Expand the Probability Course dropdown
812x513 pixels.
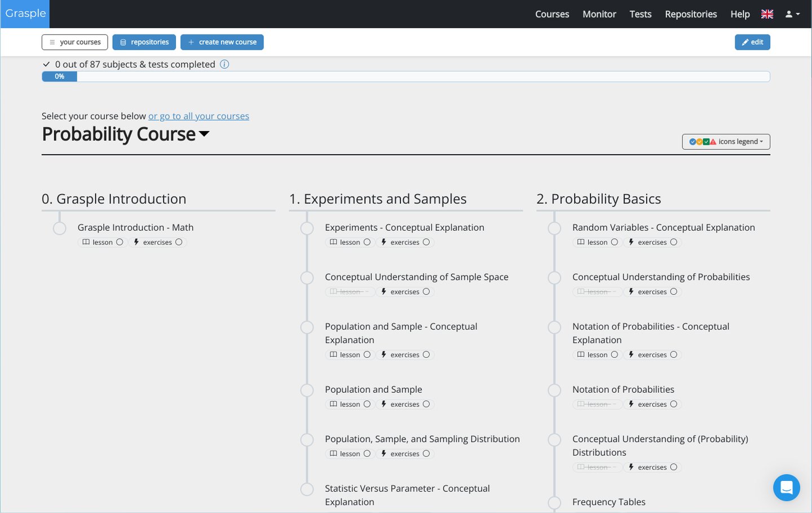pos(204,134)
